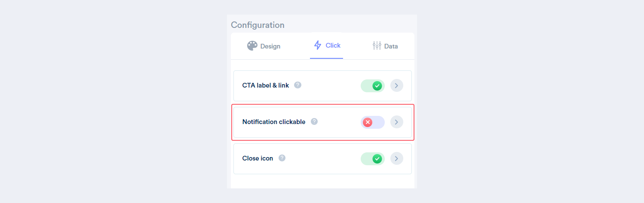Click the question mark beside Close icon
The image size is (644, 203).
coord(282,158)
